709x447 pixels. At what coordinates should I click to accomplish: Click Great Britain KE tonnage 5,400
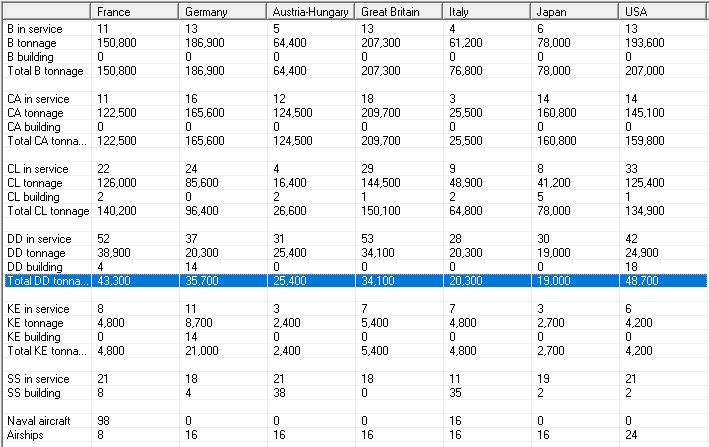(375, 323)
